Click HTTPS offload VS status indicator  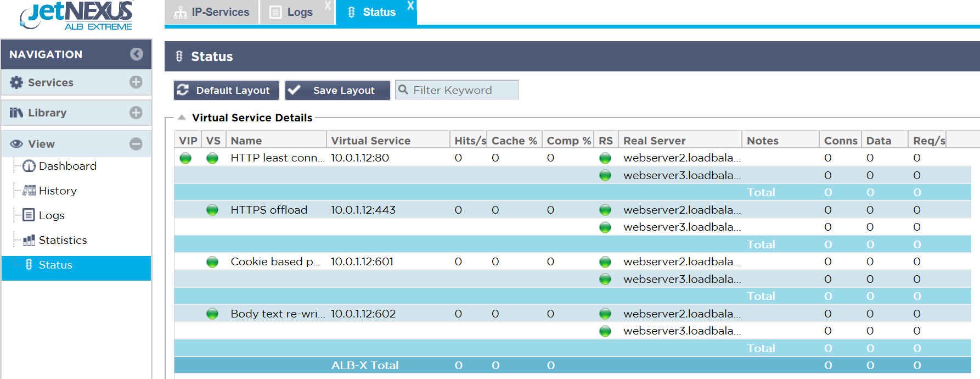tap(212, 210)
